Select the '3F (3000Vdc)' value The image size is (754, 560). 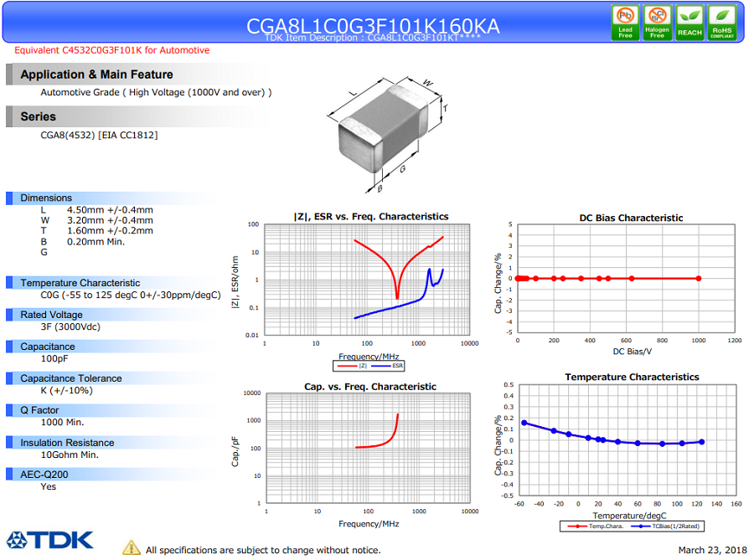pyautogui.click(x=70, y=326)
